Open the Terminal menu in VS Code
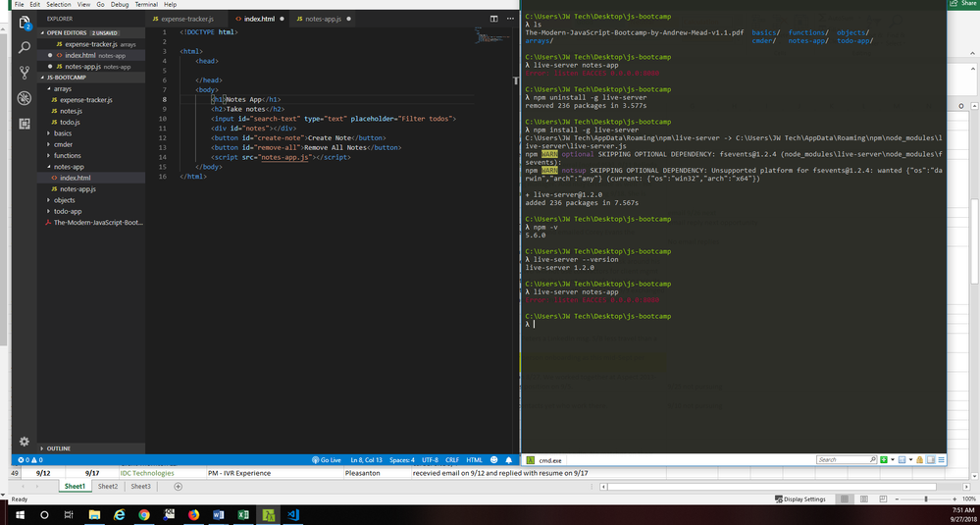The image size is (980, 525). [146, 4]
